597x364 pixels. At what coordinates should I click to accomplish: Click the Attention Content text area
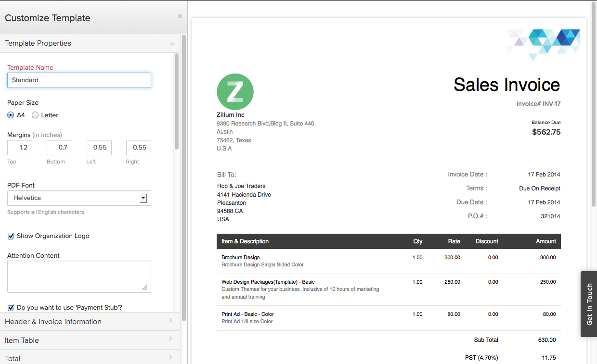79,276
